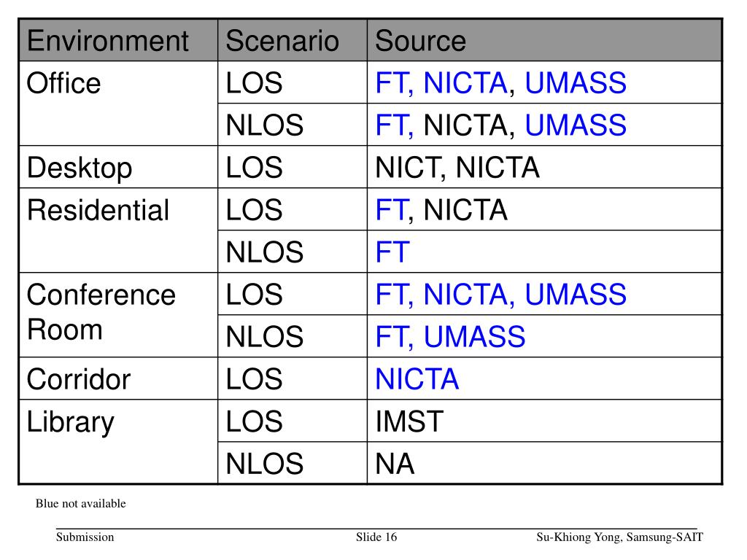Select the Residential environment cell
The image size is (747, 560).
118,230
